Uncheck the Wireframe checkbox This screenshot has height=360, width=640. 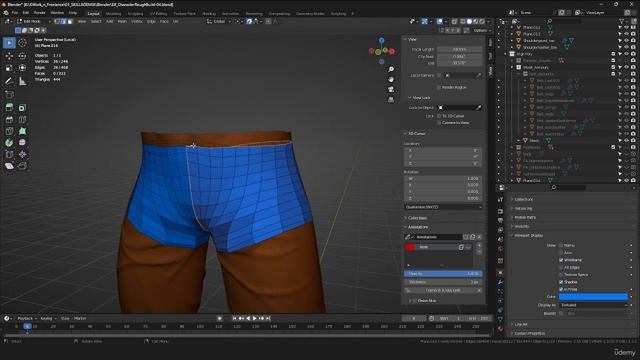tap(561, 260)
